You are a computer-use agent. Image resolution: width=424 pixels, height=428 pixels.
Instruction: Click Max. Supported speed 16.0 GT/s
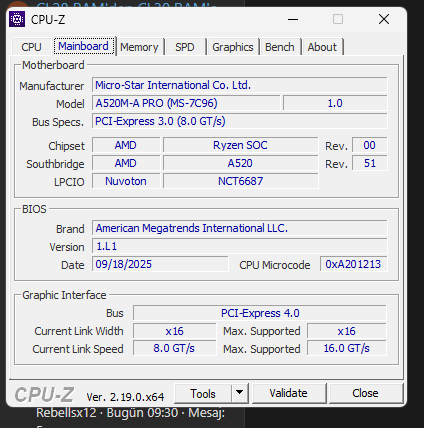[347, 349]
